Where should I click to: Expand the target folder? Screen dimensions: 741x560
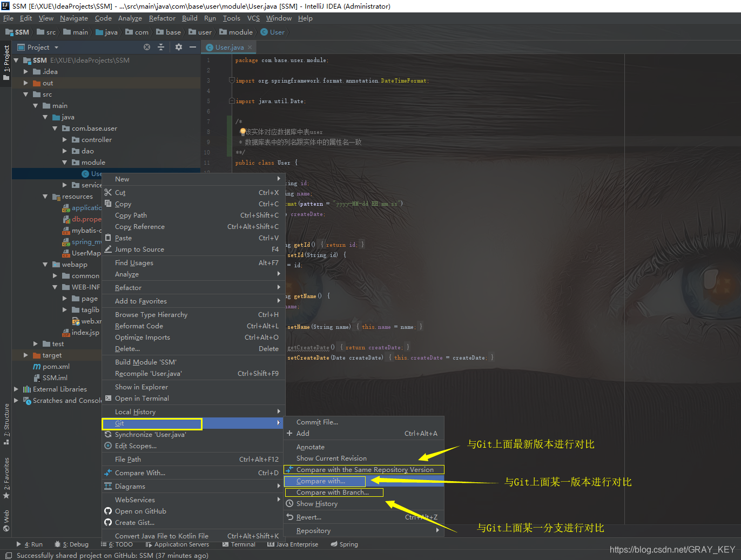click(x=26, y=355)
